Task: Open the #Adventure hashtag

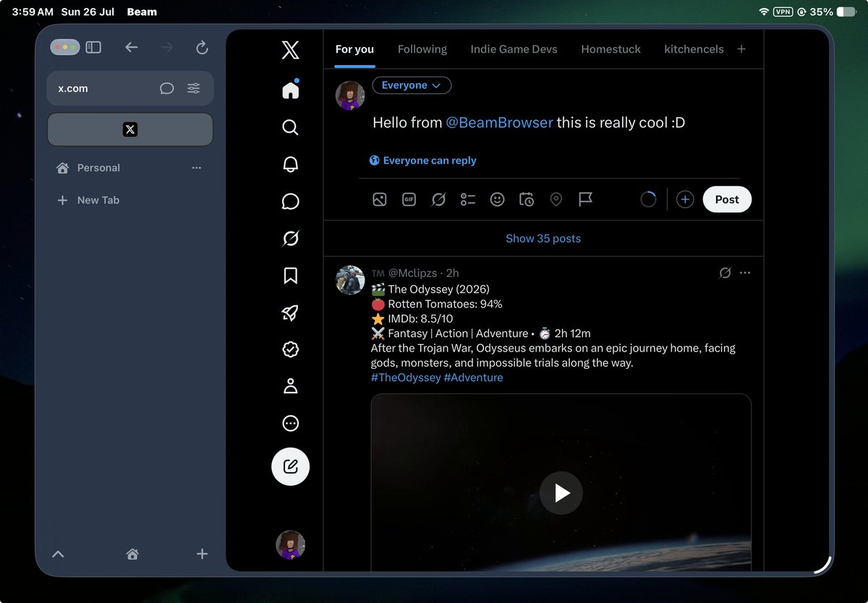Action: pyautogui.click(x=473, y=377)
